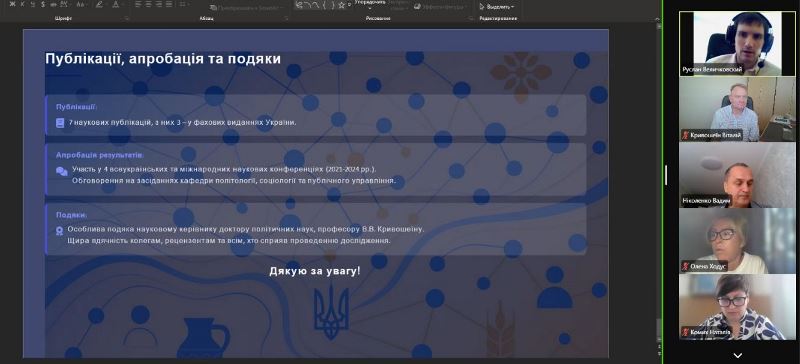This screenshot has width=800, height=364.
Task: Open the Шрифт group dialog launcher
Action: click(127, 18)
